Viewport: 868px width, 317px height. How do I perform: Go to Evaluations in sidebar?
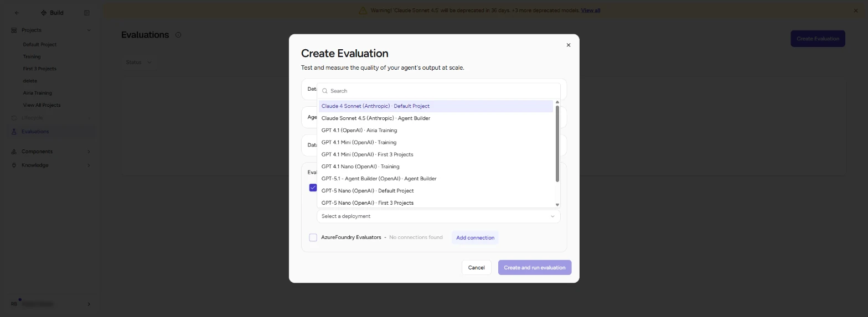tap(51, 132)
